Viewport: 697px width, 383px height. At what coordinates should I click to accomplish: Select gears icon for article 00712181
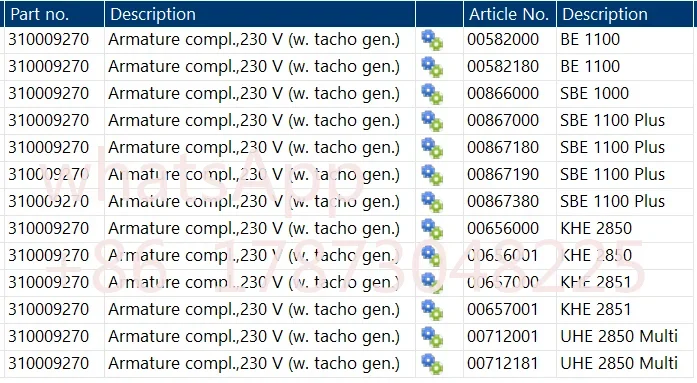(432, 364)
